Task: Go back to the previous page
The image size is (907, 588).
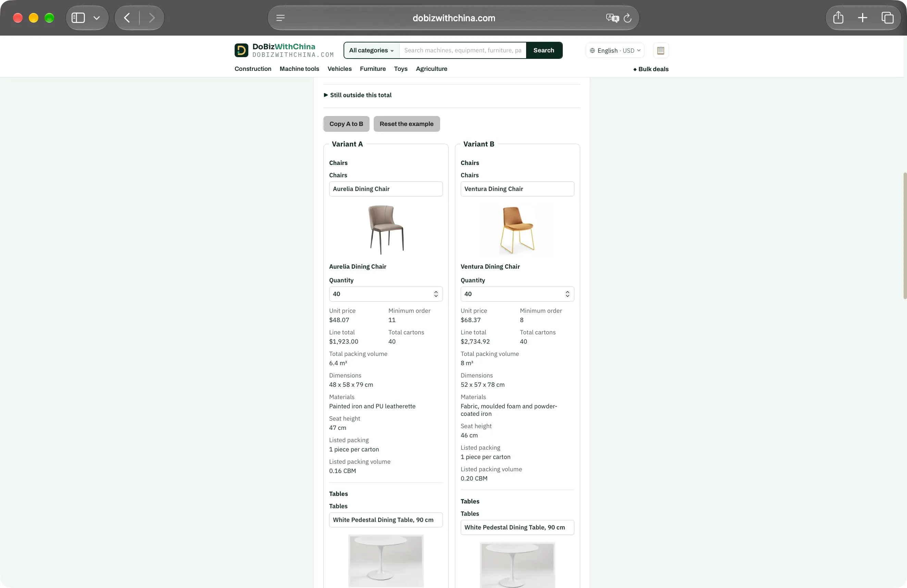Action: pos(127,18)
